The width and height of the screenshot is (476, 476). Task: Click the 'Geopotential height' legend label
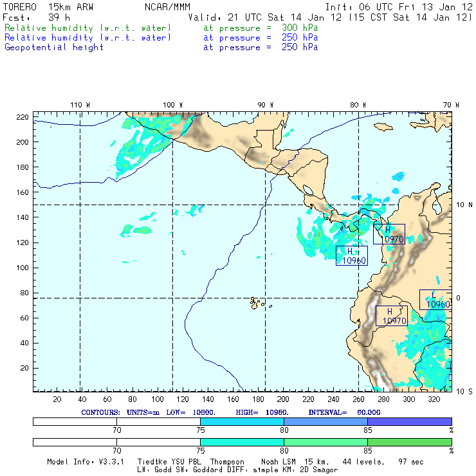coord(54,48)
